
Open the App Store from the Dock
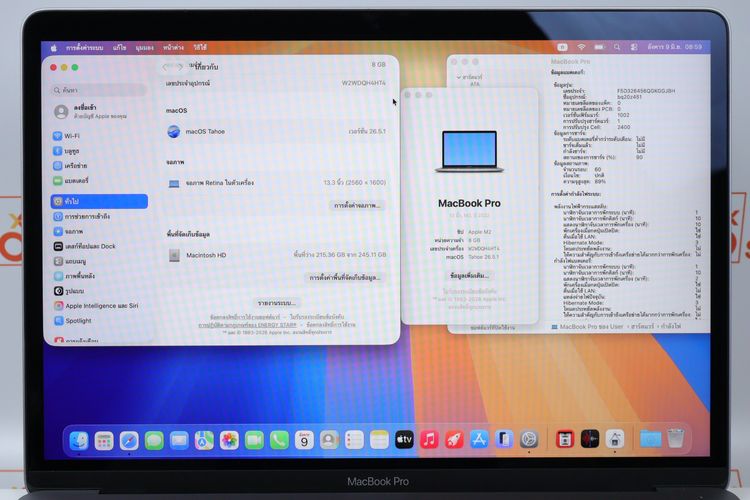[479, 439]
